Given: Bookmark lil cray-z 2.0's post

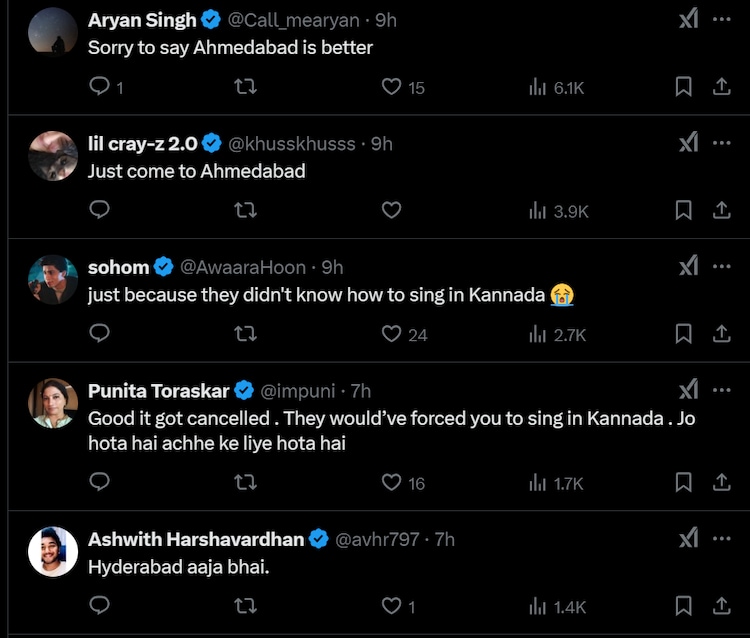Looking at the screenshot, I should pyautogui.click(x=684, y=210).
